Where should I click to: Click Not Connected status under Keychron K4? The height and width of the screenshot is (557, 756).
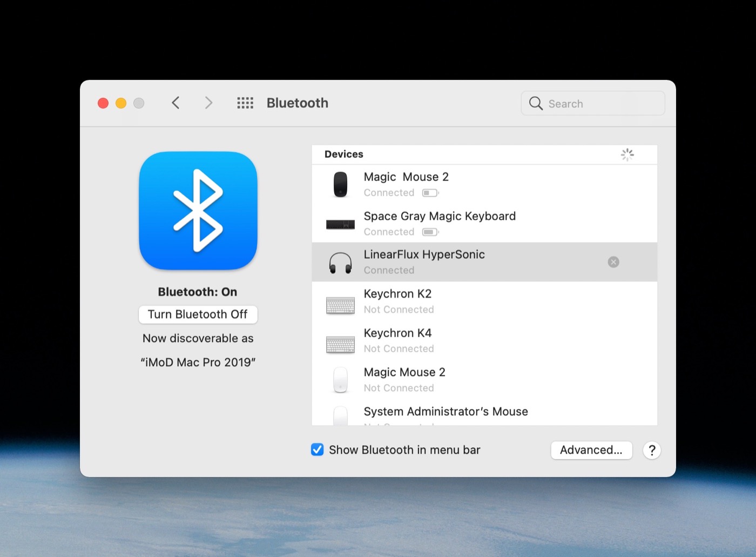point(399,348)
